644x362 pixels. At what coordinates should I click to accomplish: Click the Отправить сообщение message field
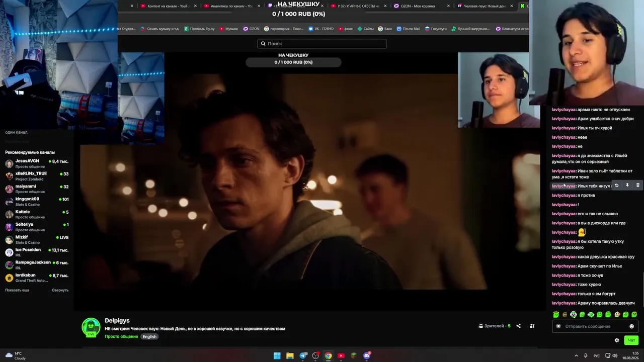coord(595,326)
